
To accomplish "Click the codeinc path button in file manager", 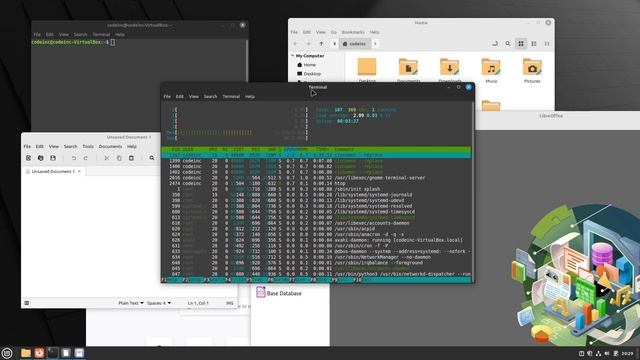I will pos(354,44).
